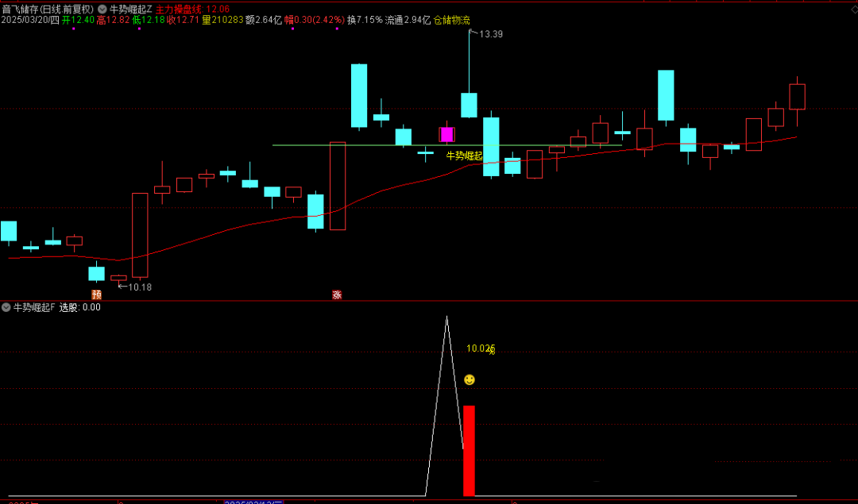858x504 pixels.
Task: Click the red 涨 marker icon
Action: coord(337,294)
